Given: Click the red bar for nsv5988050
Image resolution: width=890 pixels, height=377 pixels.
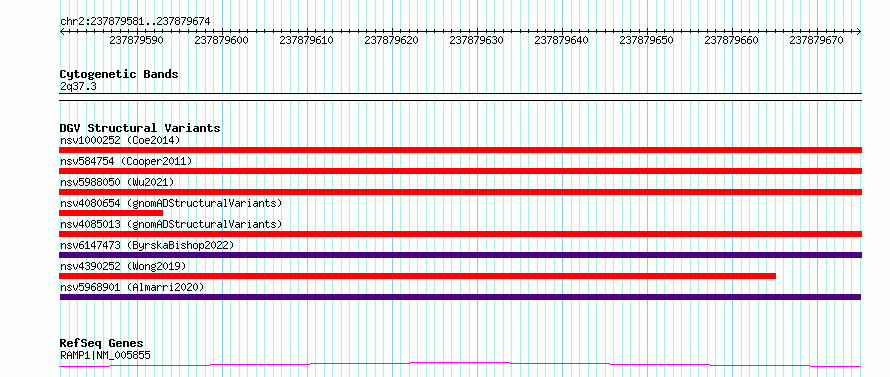Looking at the screenshot, I should pos(460,192).
